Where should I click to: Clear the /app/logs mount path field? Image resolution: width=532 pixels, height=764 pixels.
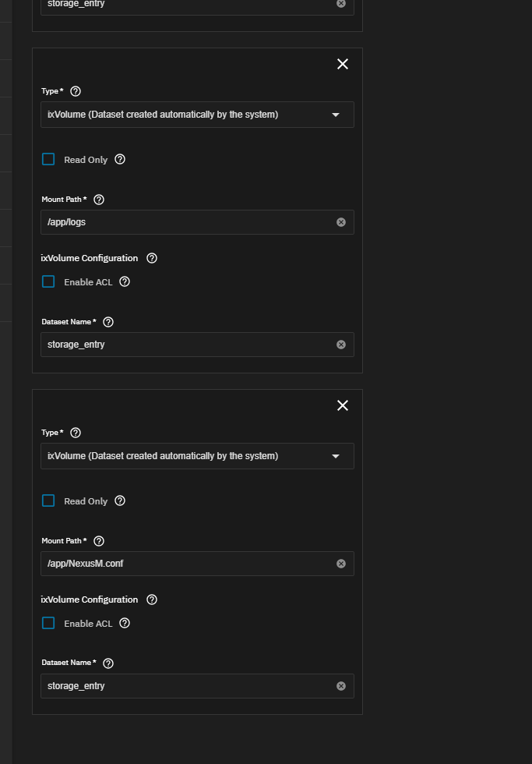pos(341,222)
